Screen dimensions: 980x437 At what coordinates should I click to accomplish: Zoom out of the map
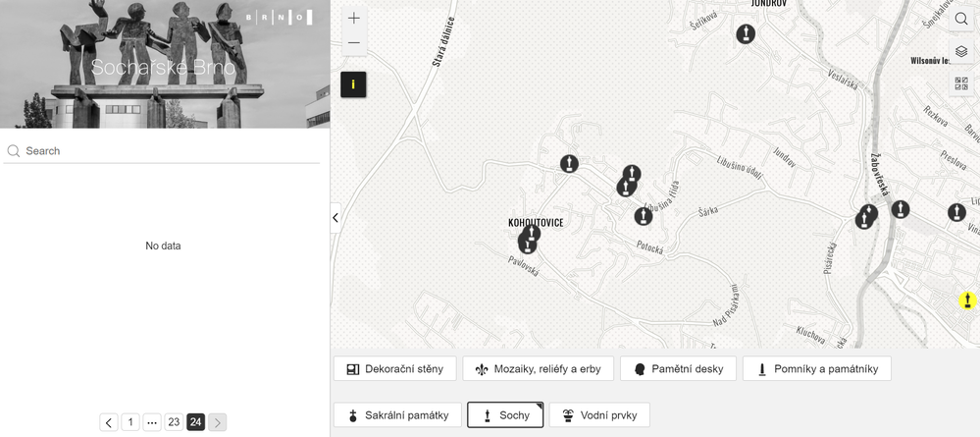(353, 43)
